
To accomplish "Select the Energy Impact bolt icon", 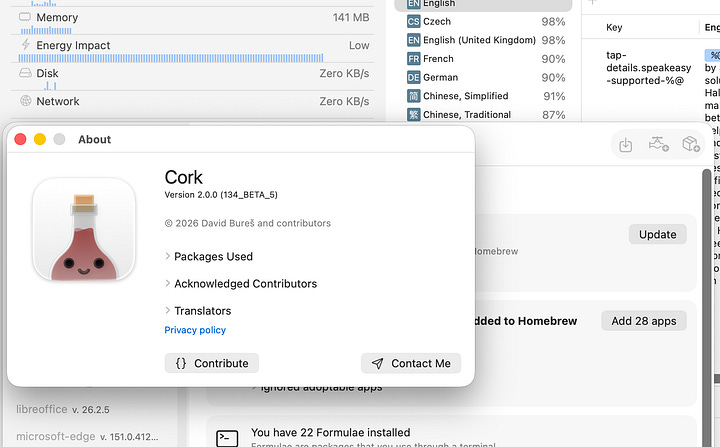I will [x=26, y=45].
